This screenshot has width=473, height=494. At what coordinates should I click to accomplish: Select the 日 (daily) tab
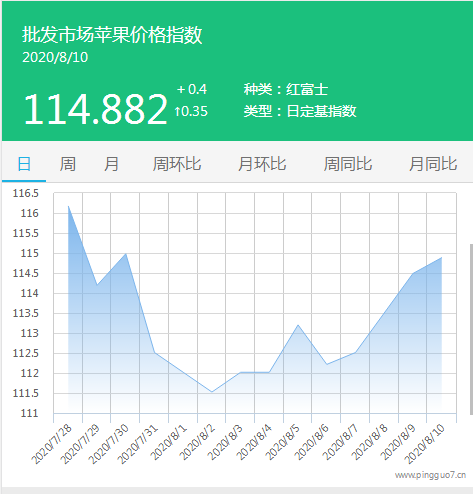pos(24,164)
